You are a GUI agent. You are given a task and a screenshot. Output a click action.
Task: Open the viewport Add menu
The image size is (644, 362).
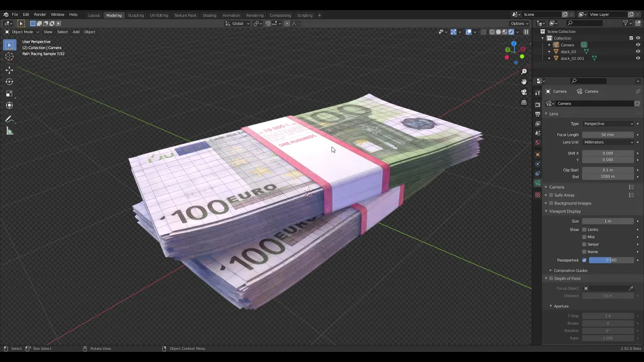(x=76, y=32)
